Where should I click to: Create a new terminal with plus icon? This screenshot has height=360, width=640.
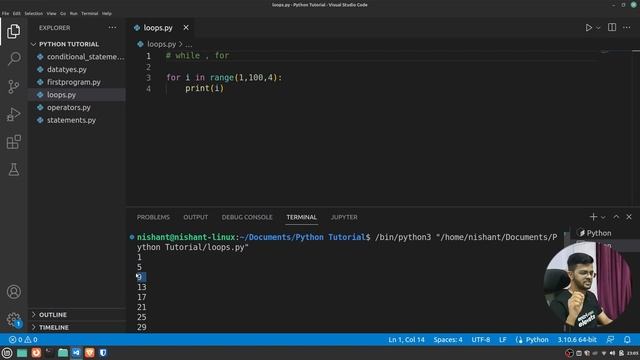click(x=593, y=217)
